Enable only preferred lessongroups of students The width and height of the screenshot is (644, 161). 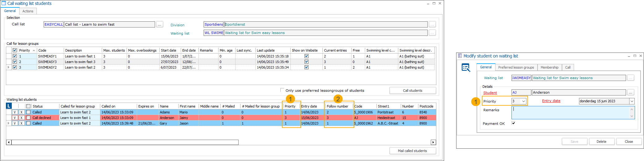coord(282,90)
